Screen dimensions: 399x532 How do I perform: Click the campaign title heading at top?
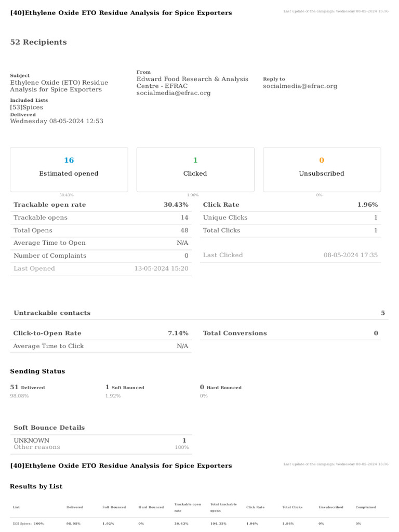point(121,13)
